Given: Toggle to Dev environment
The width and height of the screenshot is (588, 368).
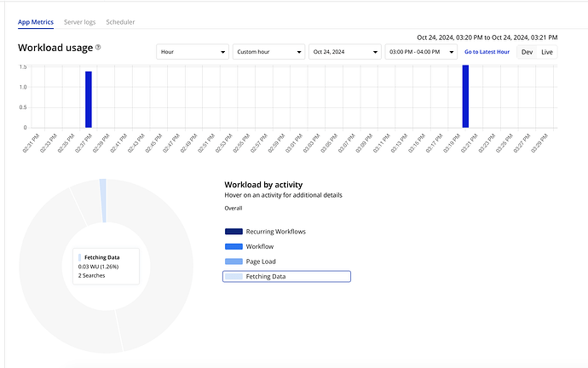Looking at the screenshot, I should point(527,52).
